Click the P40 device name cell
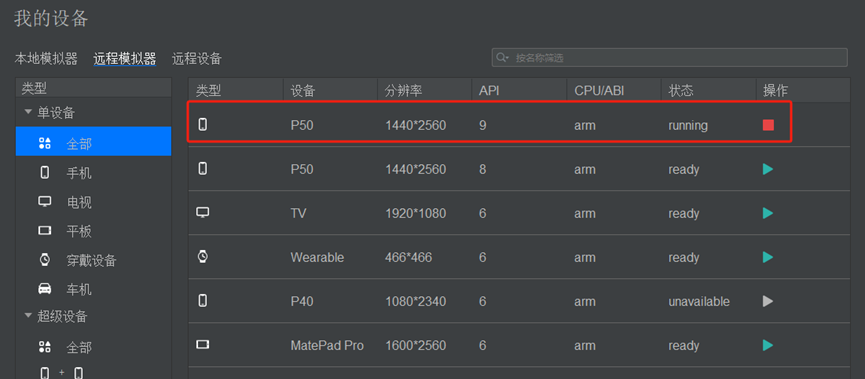The height and width of the screenshot is (379, 865). pos(302,302)
